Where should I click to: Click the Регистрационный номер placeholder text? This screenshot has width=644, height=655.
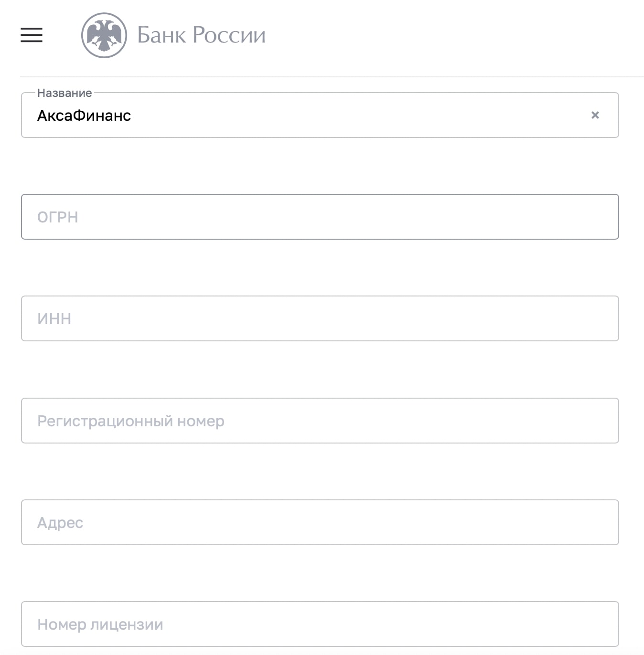click(131, 421)
